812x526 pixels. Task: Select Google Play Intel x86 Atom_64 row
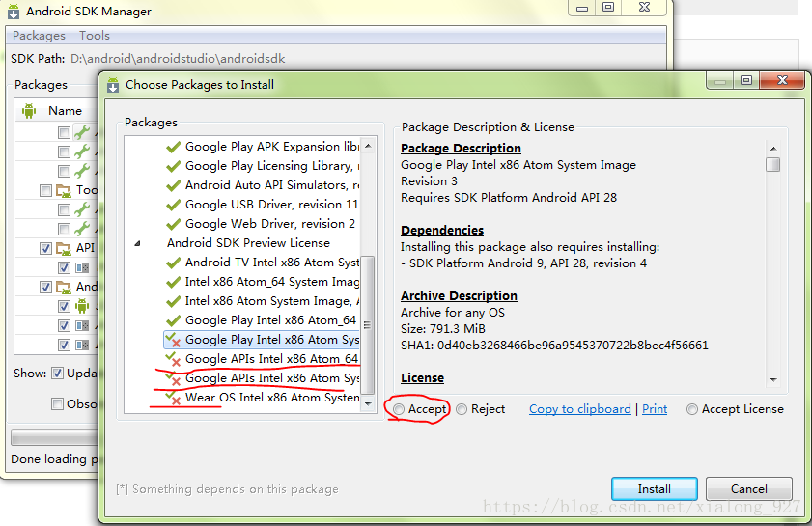(263, 320)
